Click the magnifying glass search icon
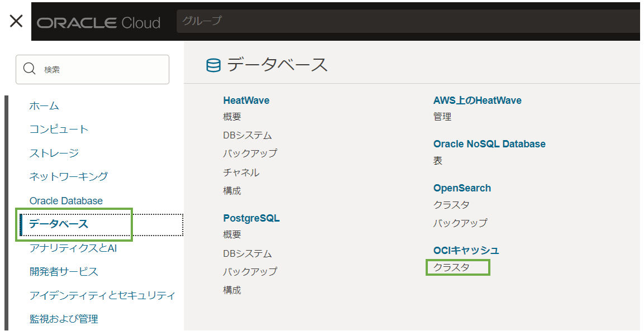 (29, 69)
